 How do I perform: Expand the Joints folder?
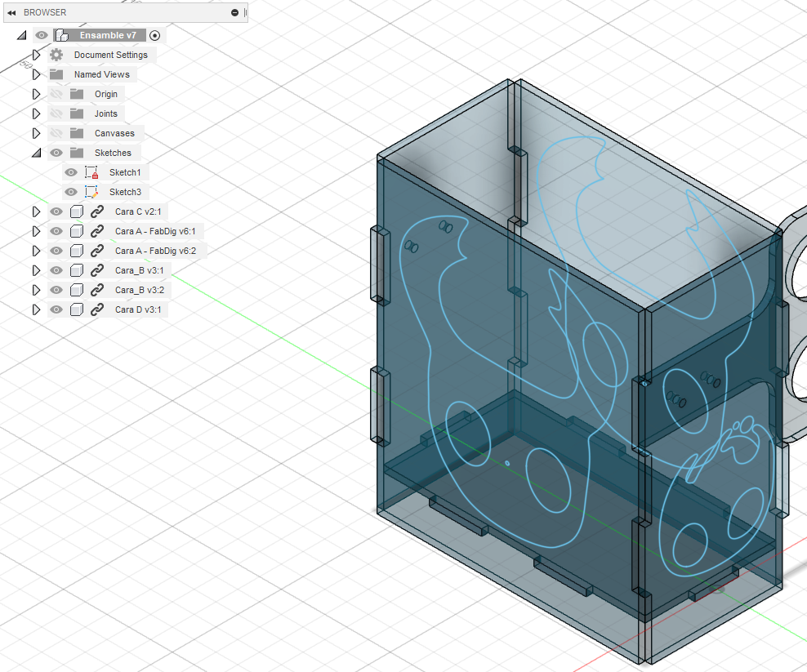[x=36, y=113]
